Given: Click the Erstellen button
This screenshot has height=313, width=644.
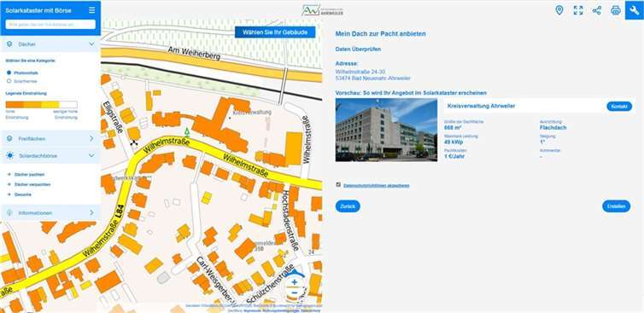Looking at the screenshot, I should click(x=616, y=206).
